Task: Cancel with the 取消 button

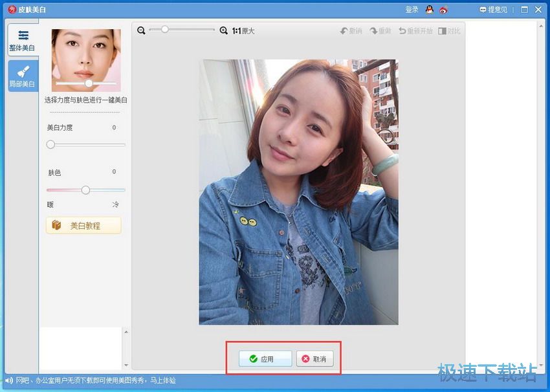Action: (x=314, y=359)
